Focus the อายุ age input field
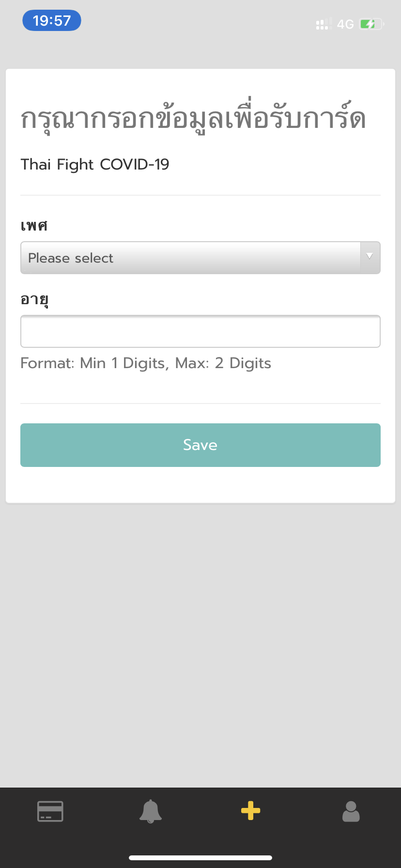 coord(200,331)
